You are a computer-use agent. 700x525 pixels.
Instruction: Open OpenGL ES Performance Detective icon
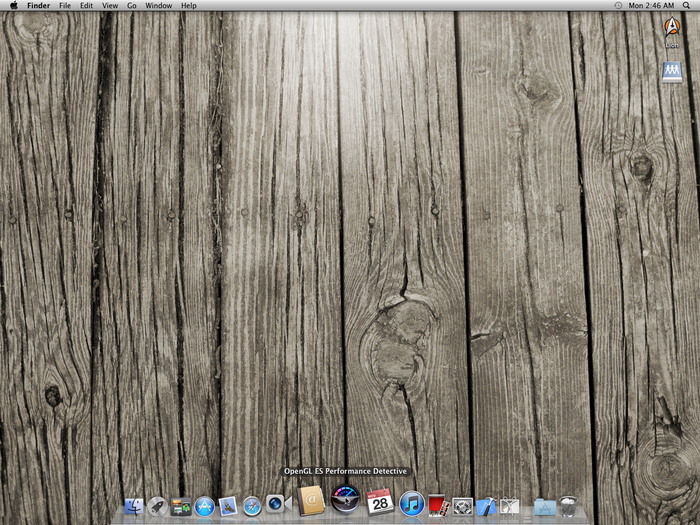[x=345, y=499]
